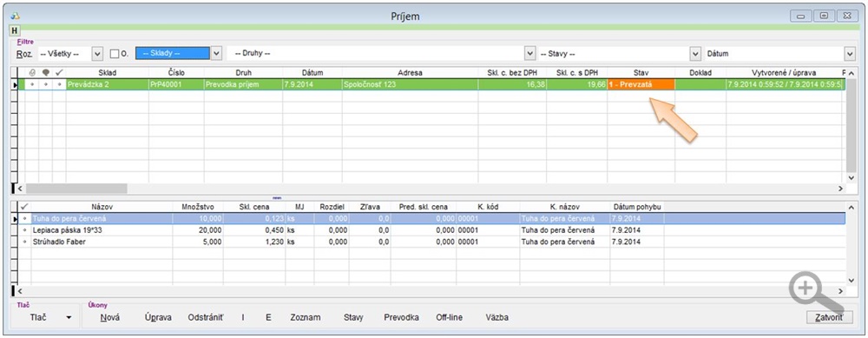Image resolution: width=868 pixels, height=338 pixels.
Task: Click the Off-line action
Action: point(450,318)
